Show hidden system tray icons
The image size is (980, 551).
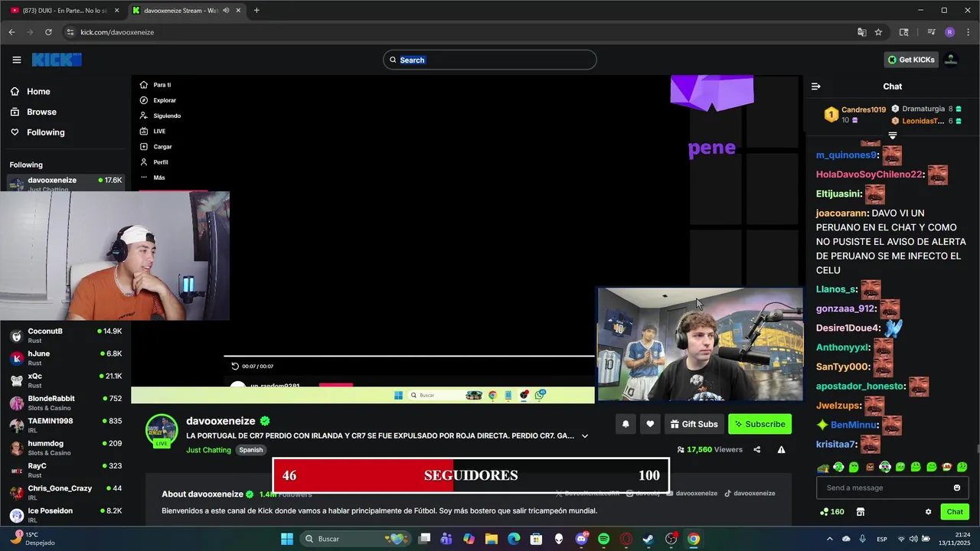[x=829, y=539]
